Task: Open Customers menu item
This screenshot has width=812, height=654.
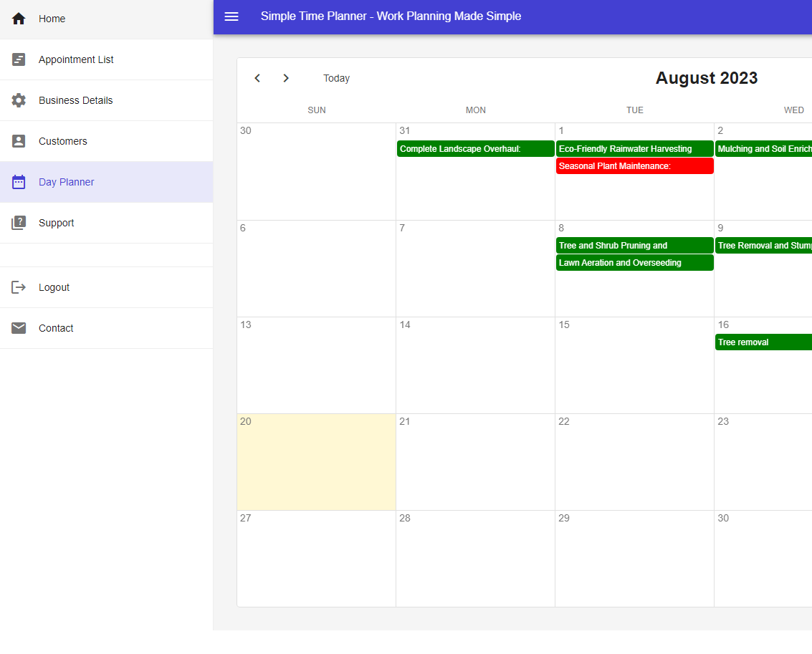Action: [x=106, y=141]
